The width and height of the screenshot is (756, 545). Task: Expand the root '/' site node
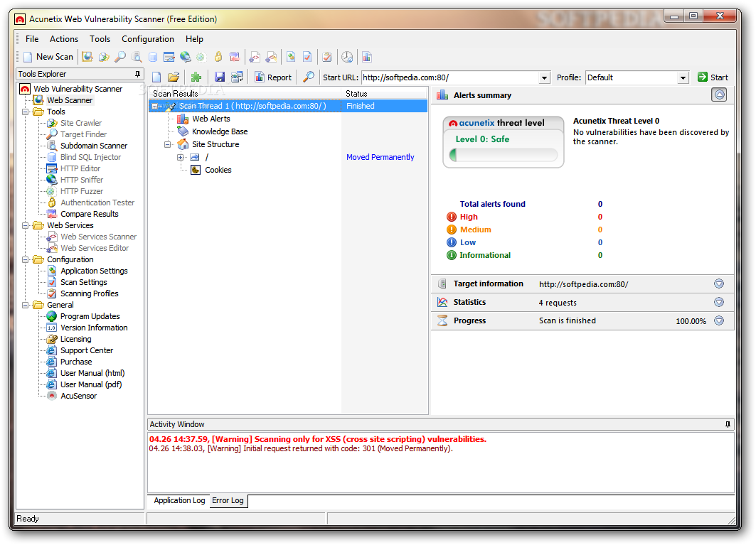(x=181, y=157)
